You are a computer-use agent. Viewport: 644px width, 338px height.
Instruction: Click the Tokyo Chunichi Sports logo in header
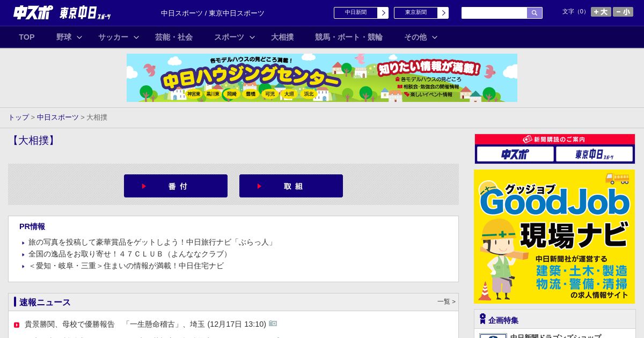pyautogui.click(x=85, y=13)
